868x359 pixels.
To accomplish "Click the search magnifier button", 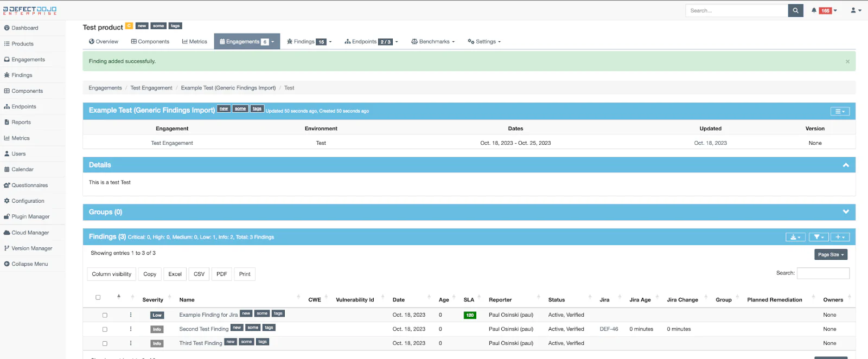I will point(795,10).
